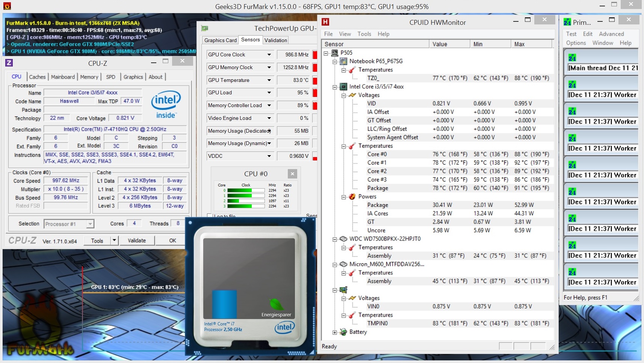644x363 pixels.
Task: Click the Validate button in CPU-Z
Action: (x=137, y=240)
